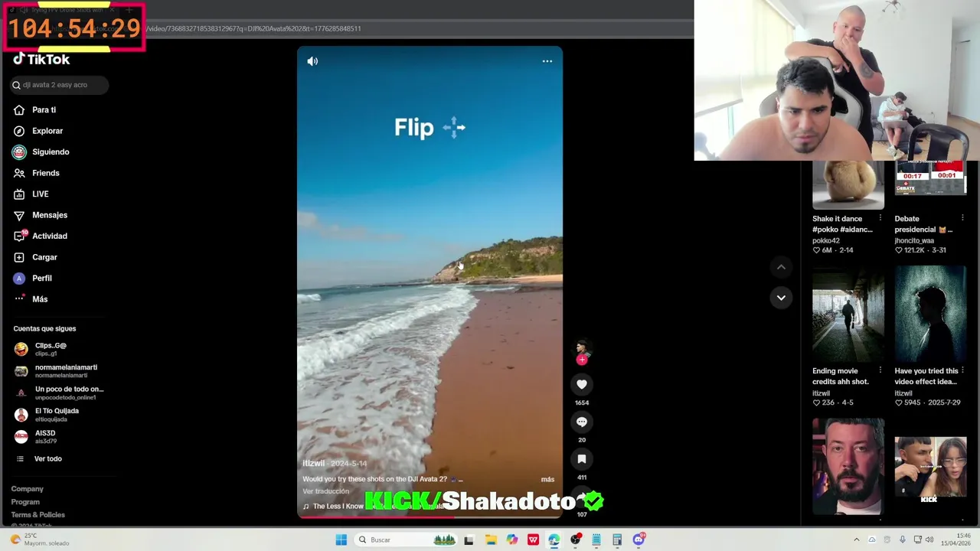Open Discord from the taskbar
The width and height of the screenshot is (980, 551).
click(x=639, y=540)
